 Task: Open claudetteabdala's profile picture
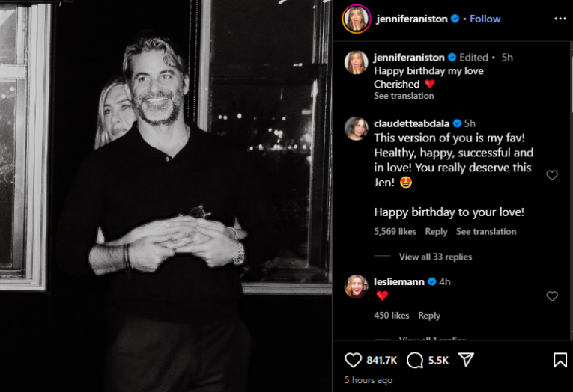pos(357,129)
